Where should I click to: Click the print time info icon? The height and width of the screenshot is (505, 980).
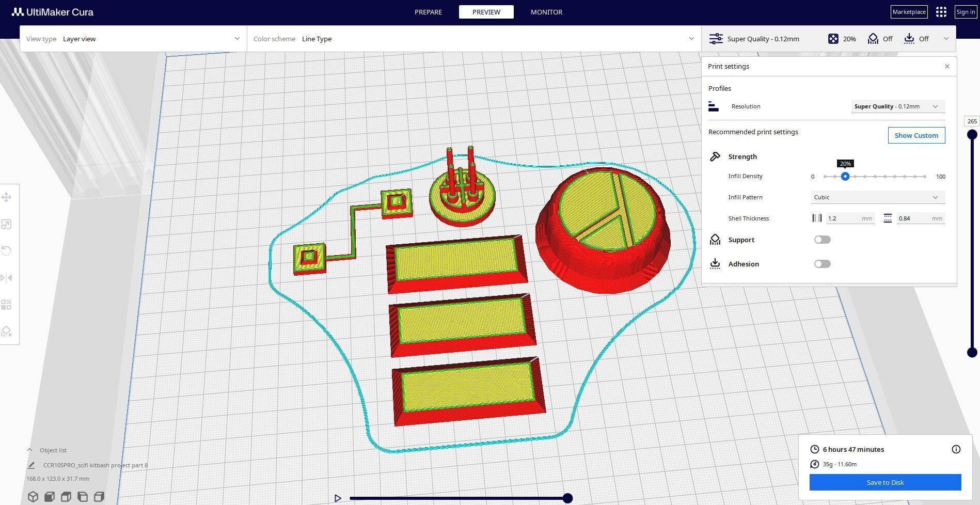[956, 449]
